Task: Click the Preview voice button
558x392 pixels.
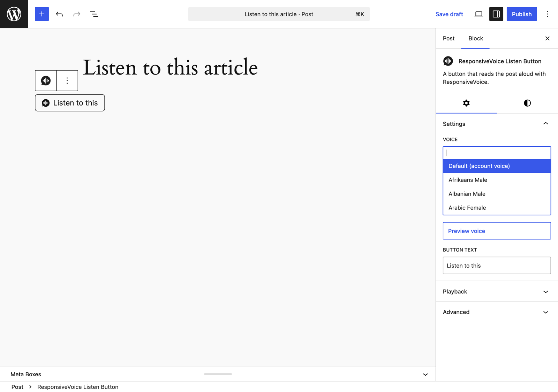Action: (497, 231)
